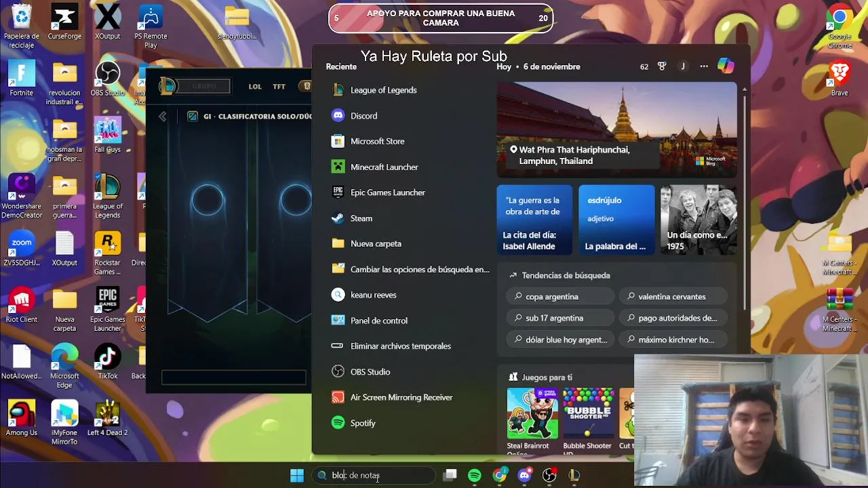Image resolution: width=868 pixels, height=488 pixels.
Task: Open the search panel more options ellipsis
Action: (704, 66)
